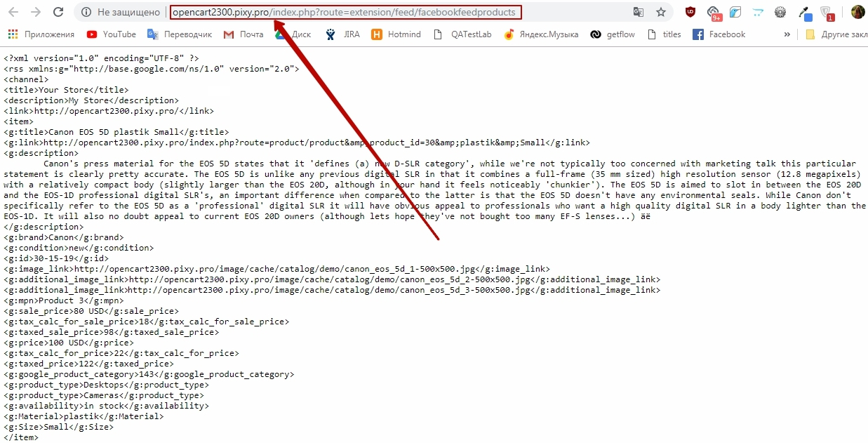Click the g:id 30-15-19 line
The height and width of the screenshot is (443, 868).
pyautogui.click(x=56, y=259)
